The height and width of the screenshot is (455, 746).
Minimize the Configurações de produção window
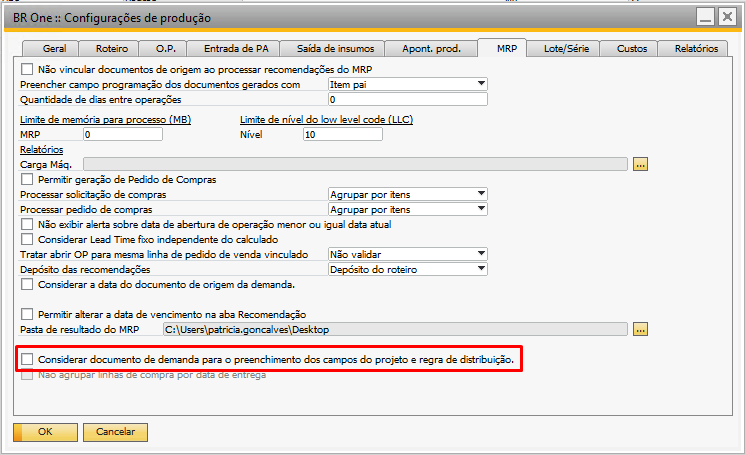(702, 18)
